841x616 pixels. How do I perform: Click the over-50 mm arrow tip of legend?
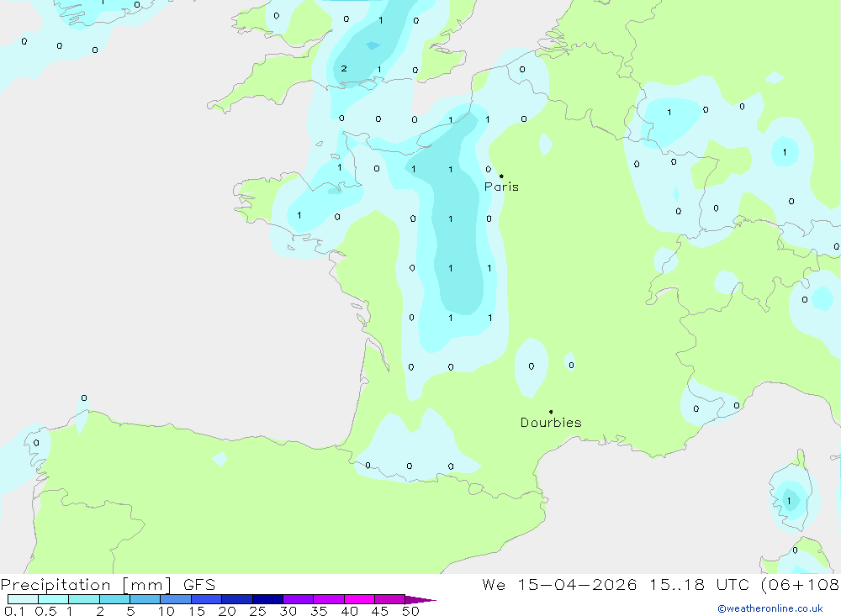[x=421, y=599]
